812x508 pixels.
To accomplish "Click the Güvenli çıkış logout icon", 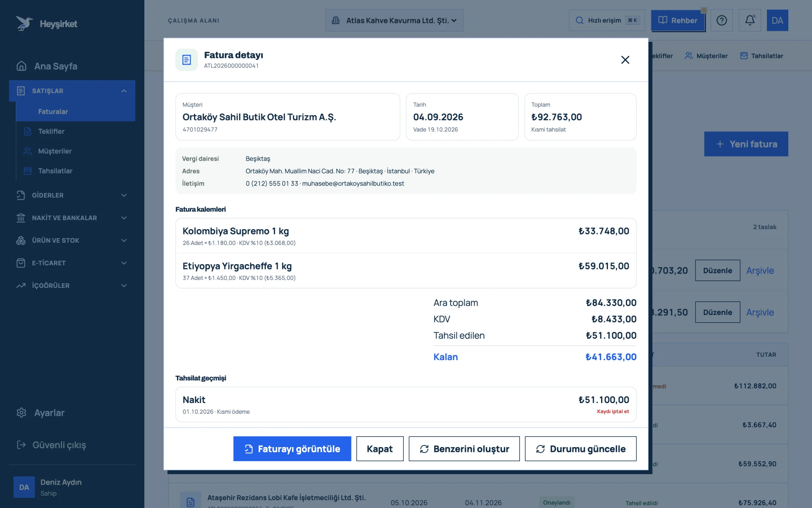I will point(21,445).
